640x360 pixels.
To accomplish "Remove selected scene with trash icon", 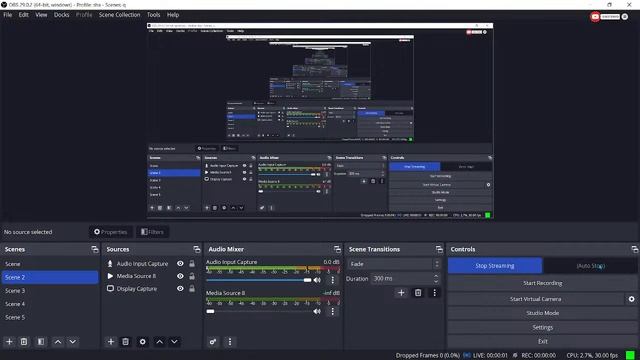I will point(24,342).
